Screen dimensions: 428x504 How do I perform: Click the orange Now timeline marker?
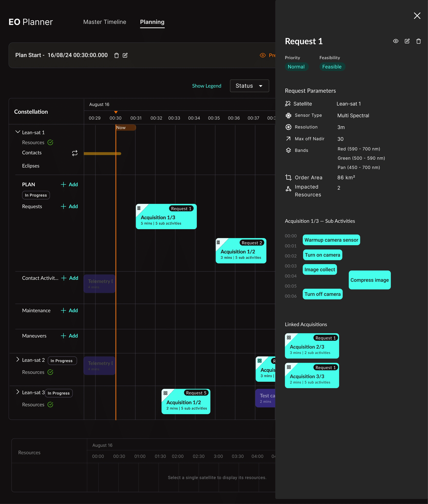coord(125,128)
